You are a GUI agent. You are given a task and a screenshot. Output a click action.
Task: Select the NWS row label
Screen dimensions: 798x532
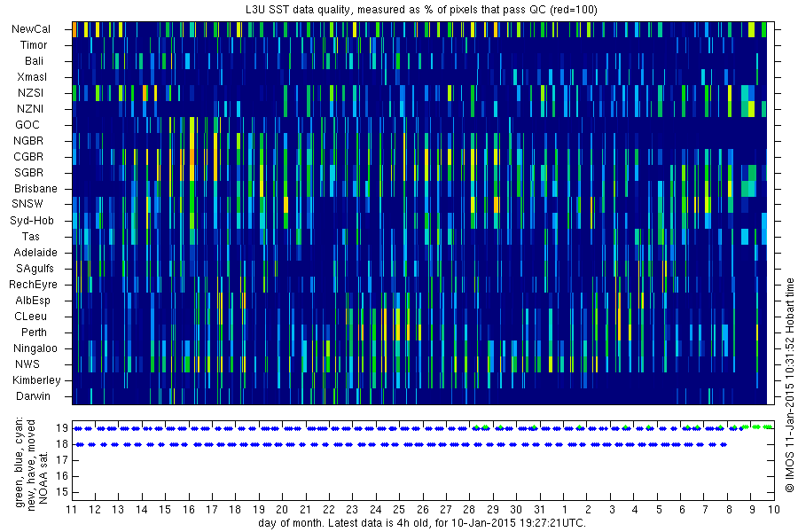(27, 364)
